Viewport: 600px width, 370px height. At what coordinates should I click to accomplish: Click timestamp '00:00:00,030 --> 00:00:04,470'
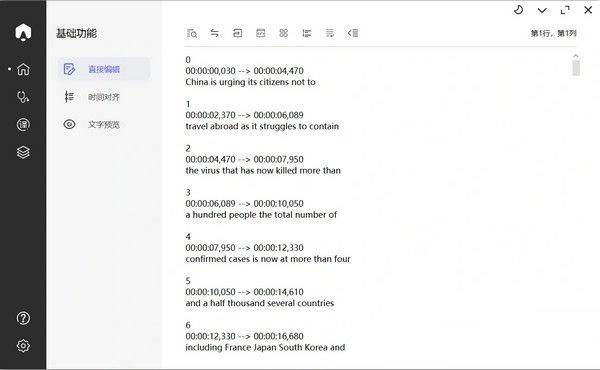(x=245, y=71)
